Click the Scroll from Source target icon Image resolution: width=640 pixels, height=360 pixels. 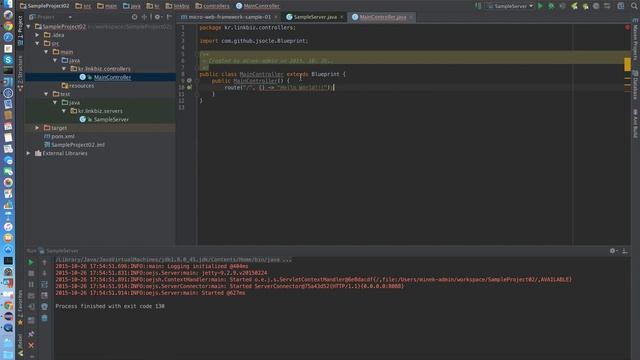point(135,17)
